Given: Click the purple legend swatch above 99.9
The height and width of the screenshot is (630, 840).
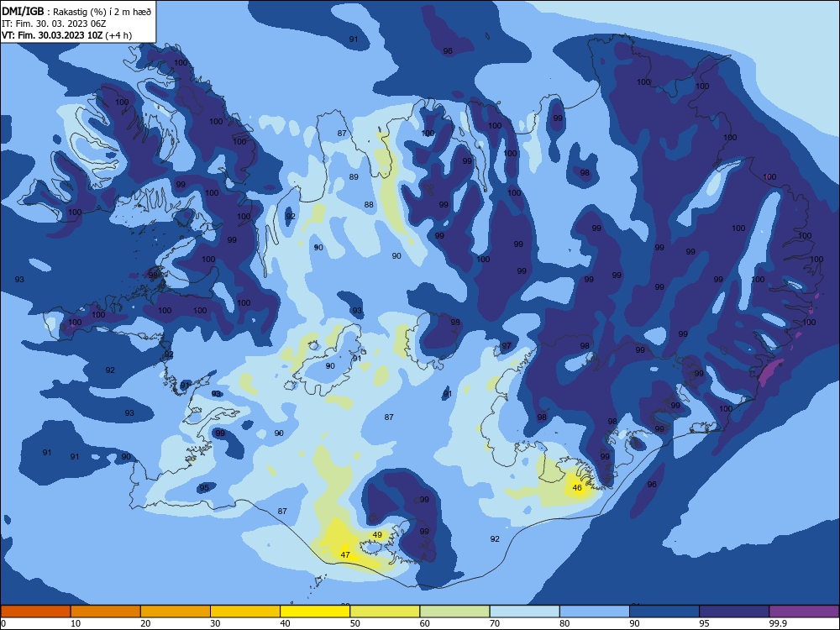Looking at the screenshot, I should coord(804,612).
